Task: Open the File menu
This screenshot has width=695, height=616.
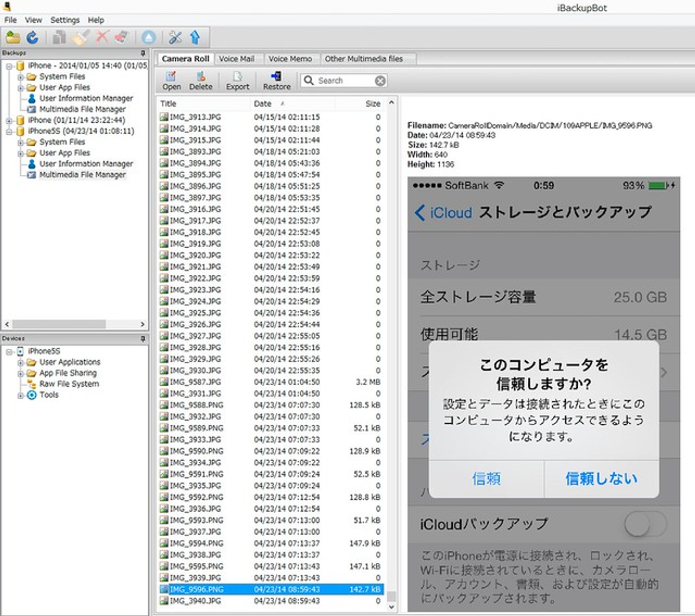Action: coord(10,20)
